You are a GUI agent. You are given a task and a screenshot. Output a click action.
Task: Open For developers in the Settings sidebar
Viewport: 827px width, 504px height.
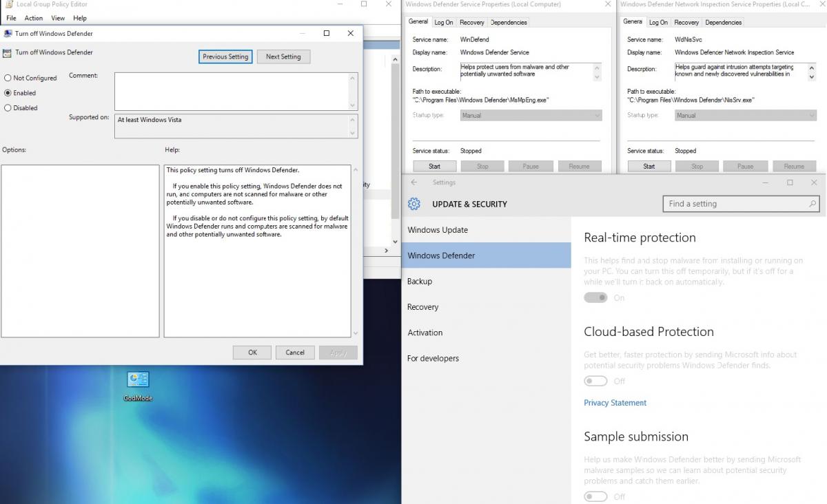(x=487, y=358)
